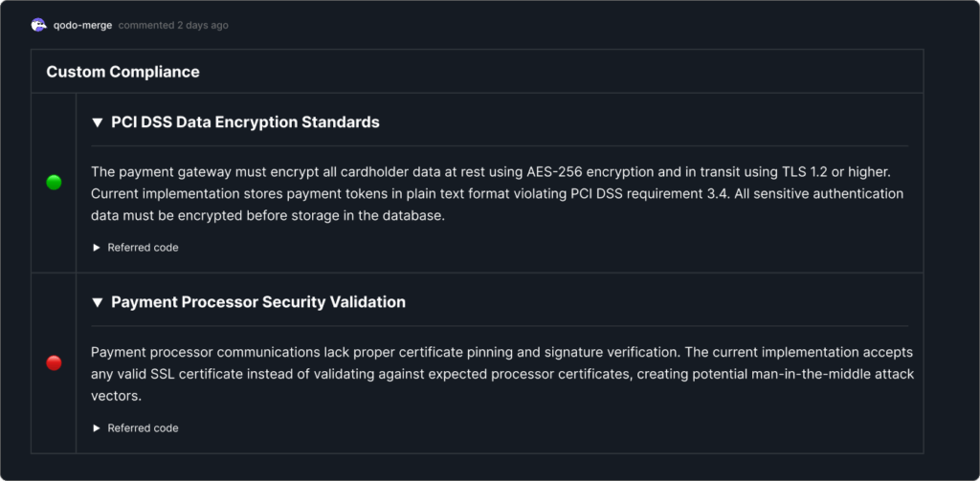The height and width of the screenshot is (481, 980).
Task: Expand Referred code arrow under PCI DSS section
Action: [x=97, y=248]
